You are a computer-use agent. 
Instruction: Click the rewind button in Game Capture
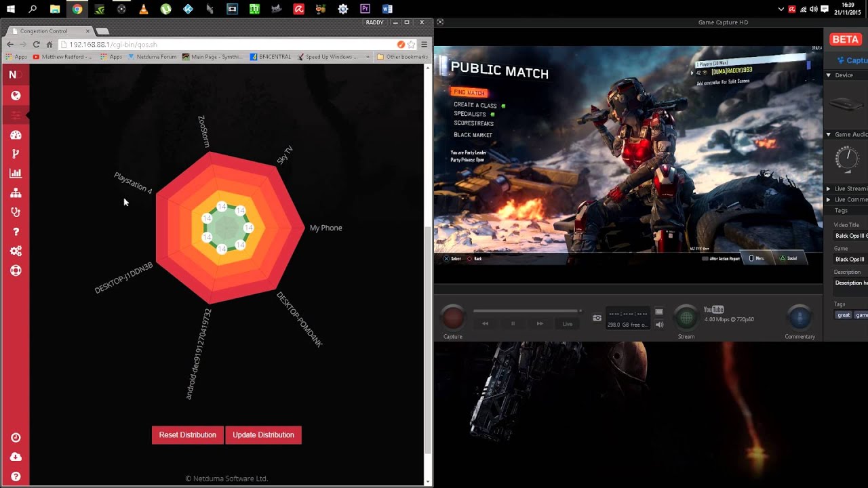[485, 323]
